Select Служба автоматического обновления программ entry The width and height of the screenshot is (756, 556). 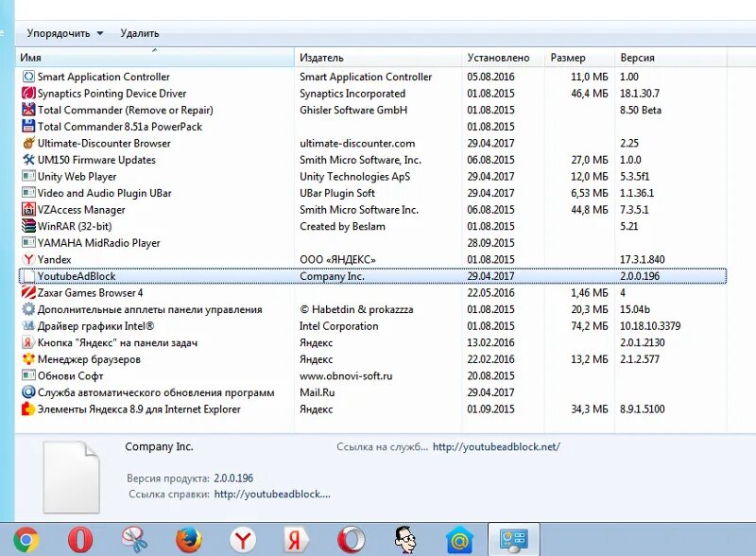click(156, 392)
